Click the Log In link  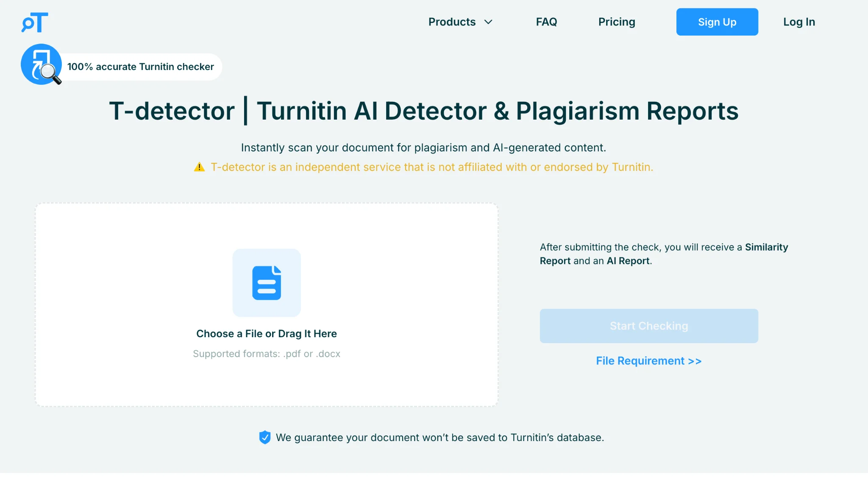click(x=799, y=22)
